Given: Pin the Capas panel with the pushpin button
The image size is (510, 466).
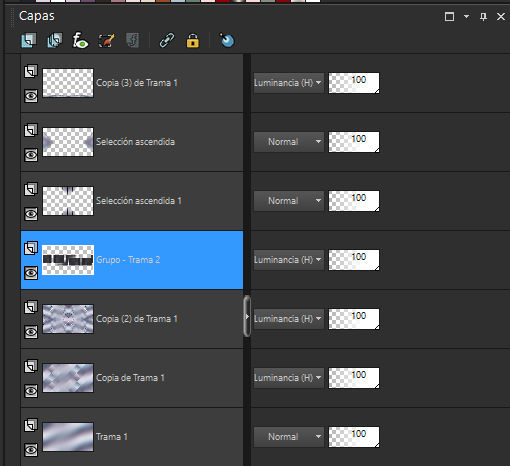Looking at the screenshot, I should [x=483, y=16].
